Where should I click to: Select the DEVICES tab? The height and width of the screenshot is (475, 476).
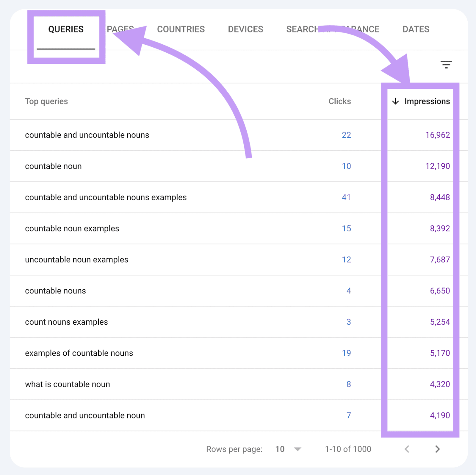point(245,29)
